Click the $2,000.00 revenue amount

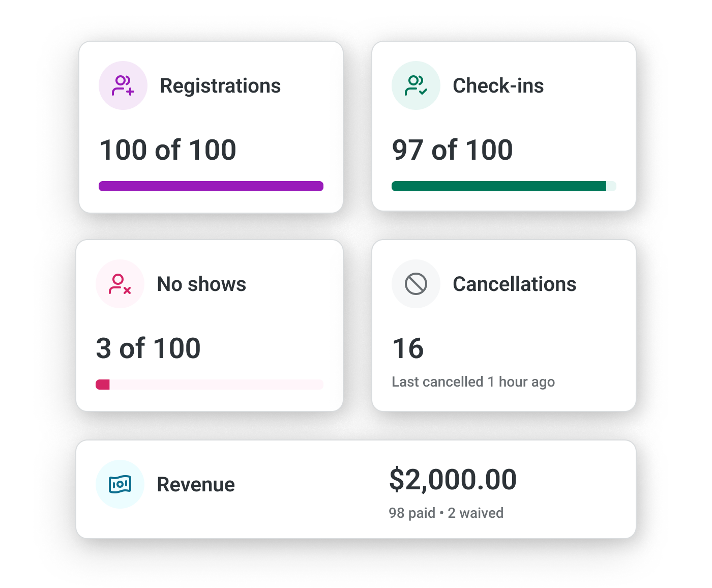coord(453,480)
